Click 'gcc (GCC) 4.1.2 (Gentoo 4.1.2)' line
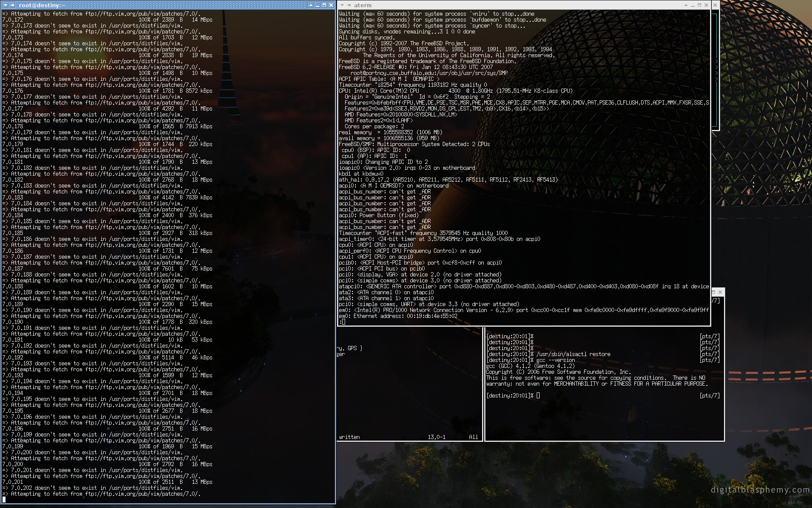The image size is (812, 508). tap(530, 366)
